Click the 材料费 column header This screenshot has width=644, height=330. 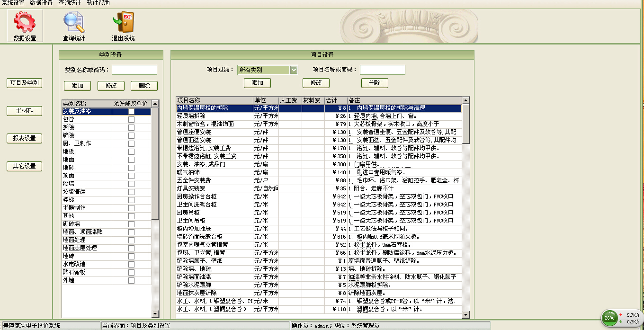tap(313, 100)
